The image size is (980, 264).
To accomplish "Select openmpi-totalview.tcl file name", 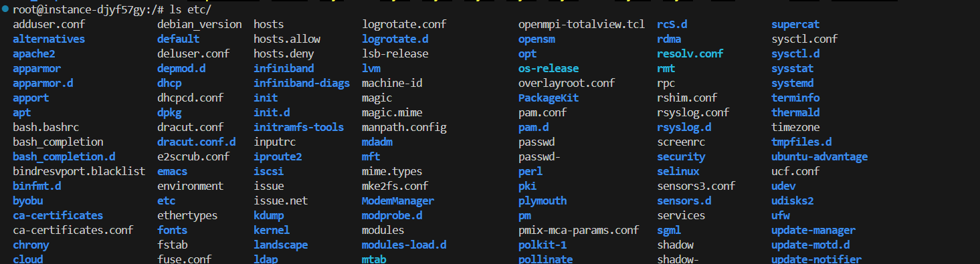I will 581,24.
